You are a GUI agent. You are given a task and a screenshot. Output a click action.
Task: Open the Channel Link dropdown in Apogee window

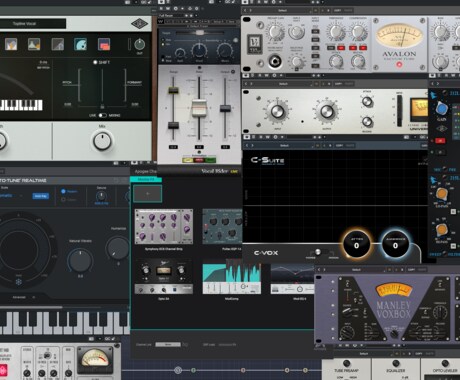[x=168, y=344]
